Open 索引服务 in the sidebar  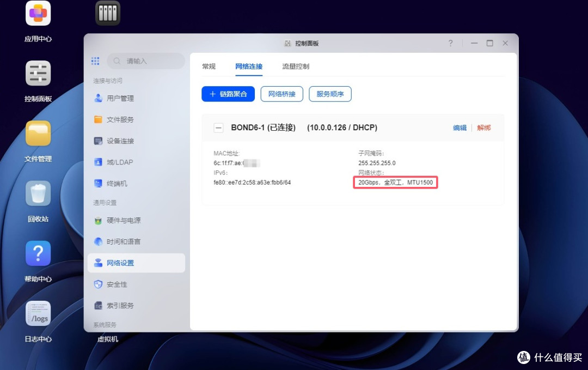[136, 306]
